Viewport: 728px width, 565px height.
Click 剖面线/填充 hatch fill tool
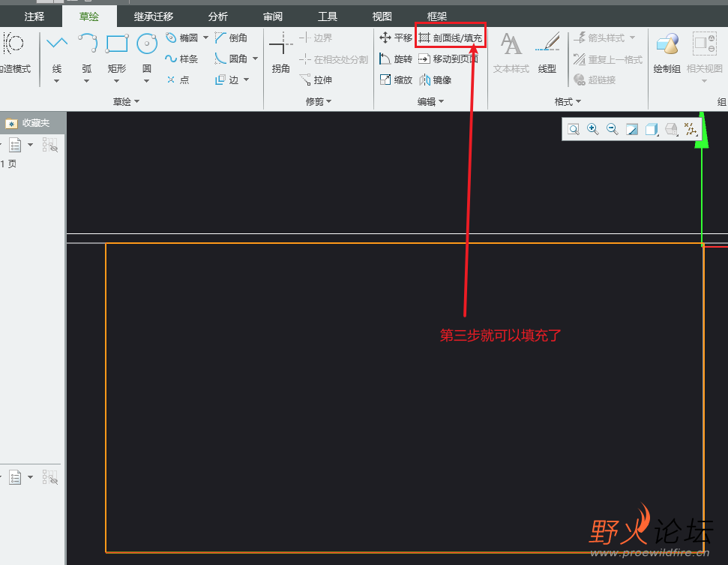[451, 38]
